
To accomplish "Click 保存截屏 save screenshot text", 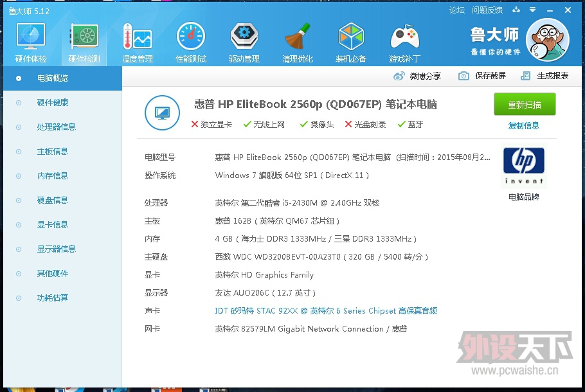I will click(491, 76).
